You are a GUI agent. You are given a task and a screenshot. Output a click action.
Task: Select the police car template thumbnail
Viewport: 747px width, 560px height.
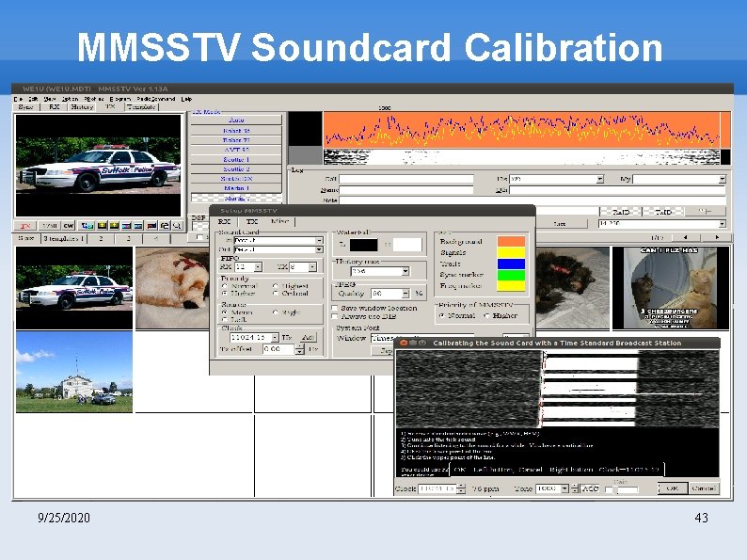click(74, 288)
